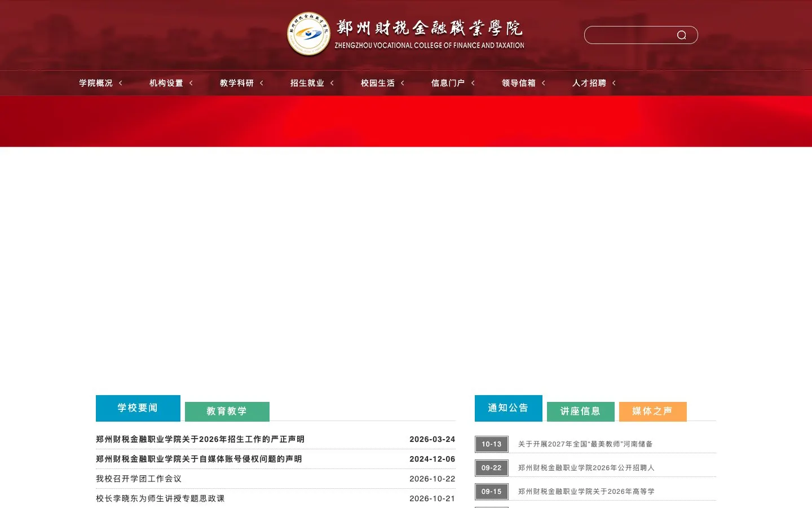The image size is (812, 508).
Task: Click the date 2026-03-24
Action: point(433,439)
